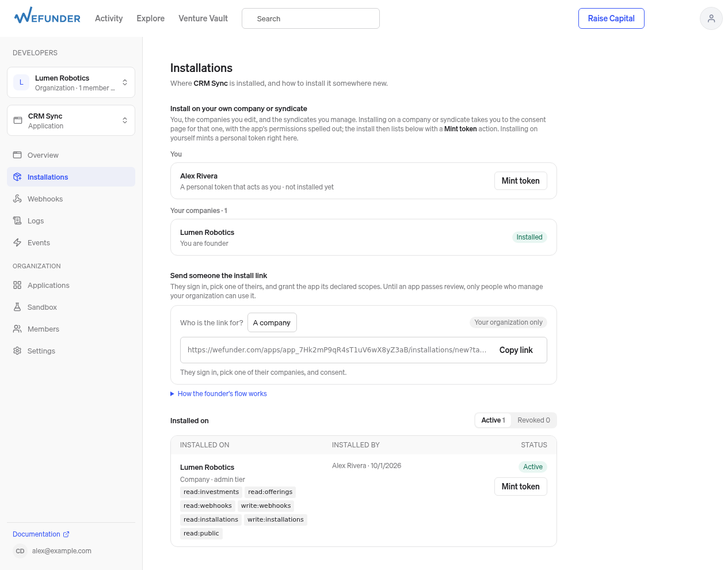
Task: Switch to the Revoked 0 tab
Action: [x=533, y=420]
